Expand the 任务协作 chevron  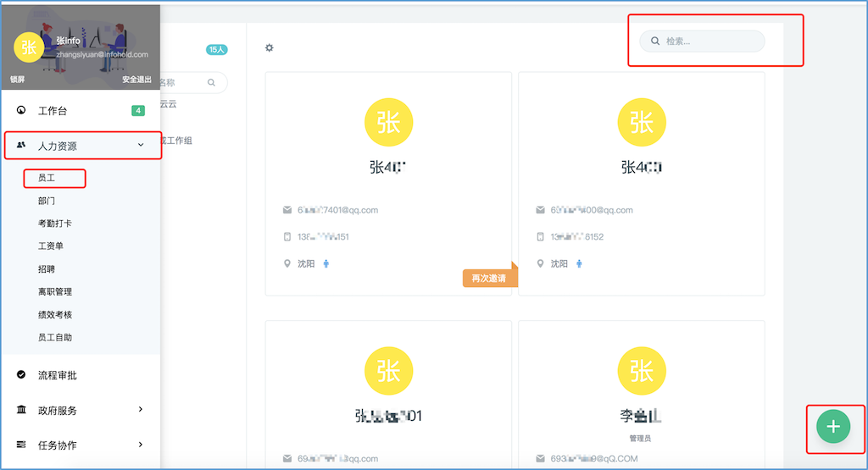(x=141, y=445)
